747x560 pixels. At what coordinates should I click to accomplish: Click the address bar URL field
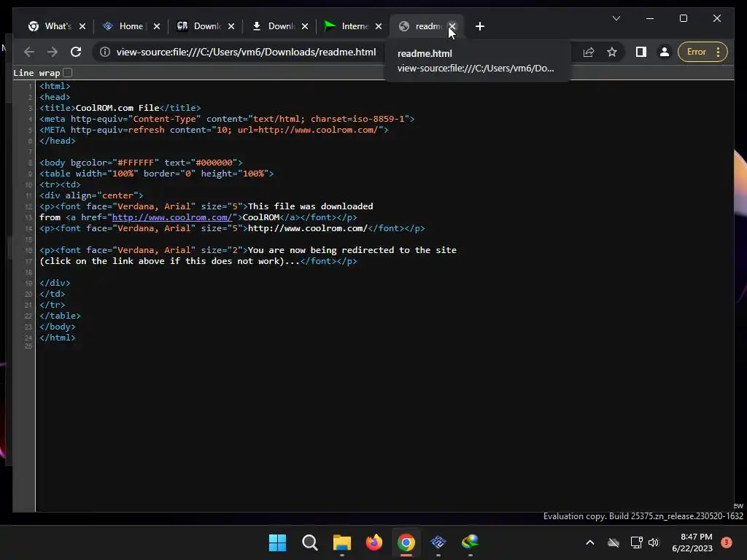(246, 52)
